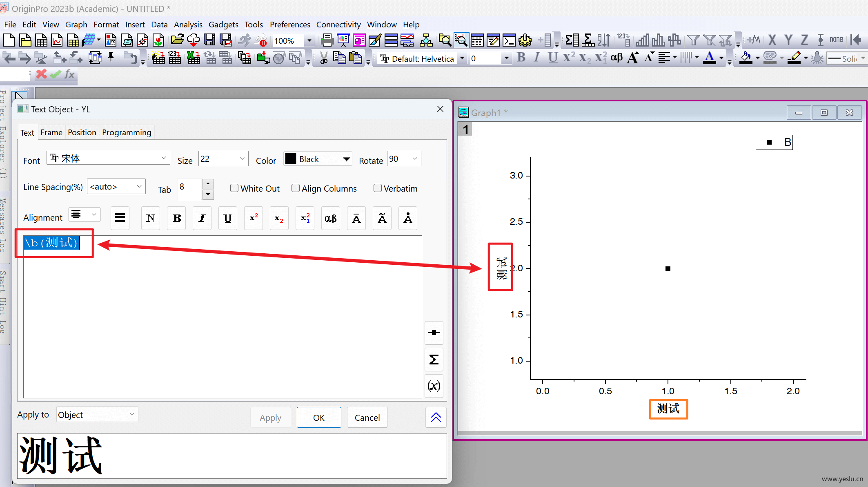The image size is (868, 487).
Task: Apply bold in Text Object dialog
Action: tap(177, 218)
